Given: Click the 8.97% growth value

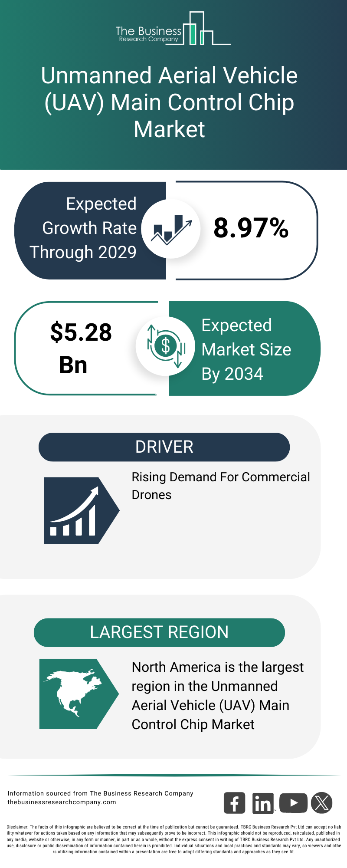Looking at the screenshot, I should [x=251, y=228].
